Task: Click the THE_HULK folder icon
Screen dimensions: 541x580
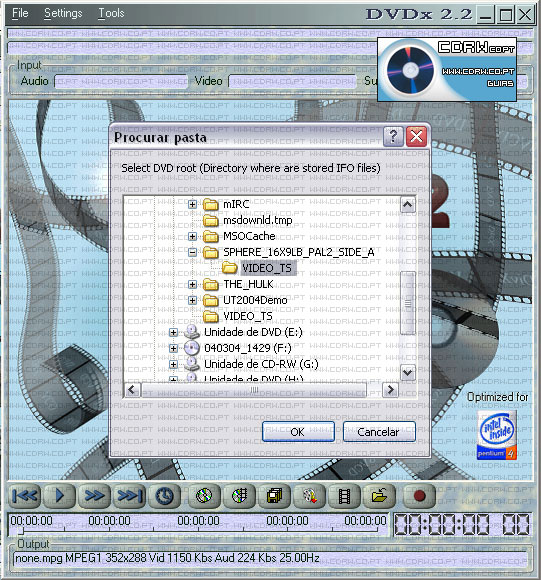Action: (211, 284)
